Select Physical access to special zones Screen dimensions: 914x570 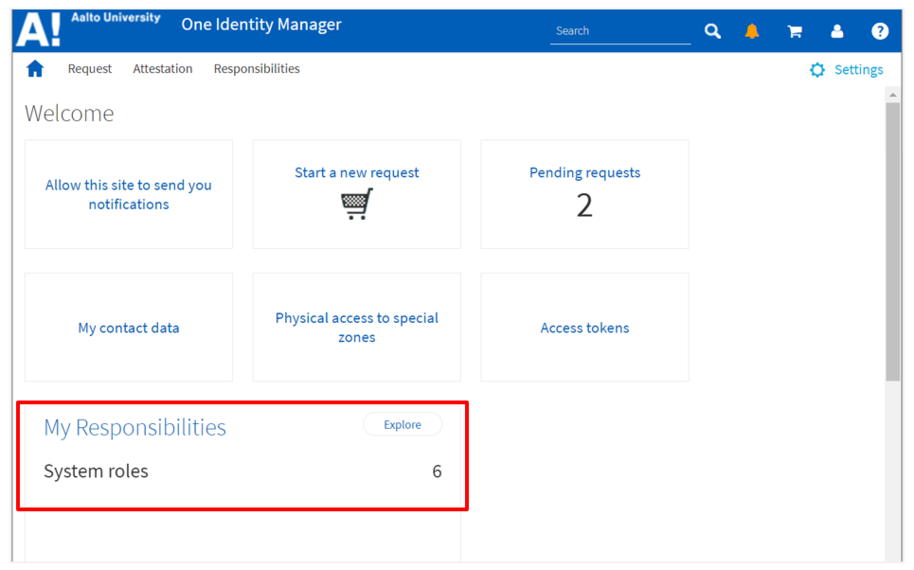(357, 327)
